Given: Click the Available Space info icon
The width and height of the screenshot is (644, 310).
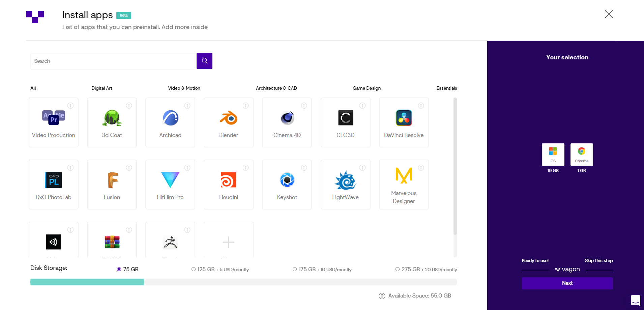Looking at the screenshot, I should coord(382,296).
